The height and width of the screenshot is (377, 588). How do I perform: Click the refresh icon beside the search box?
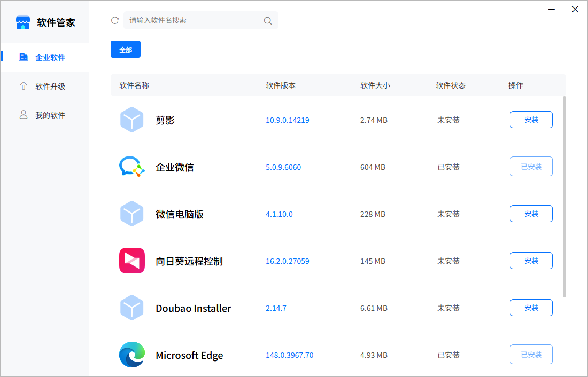115,20
